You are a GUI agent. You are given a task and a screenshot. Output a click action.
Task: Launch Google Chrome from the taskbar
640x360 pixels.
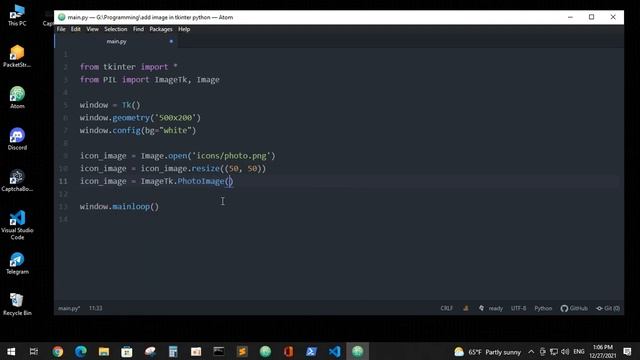point(58,351)
